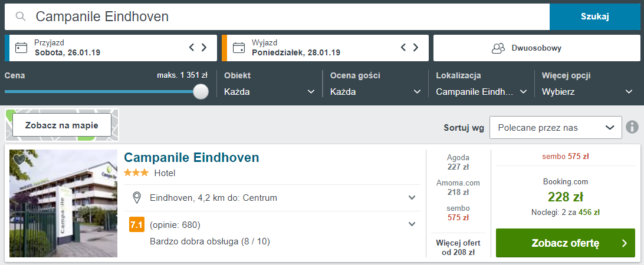
Task: Click the price slider handle
Action: [x=201, y=92]
